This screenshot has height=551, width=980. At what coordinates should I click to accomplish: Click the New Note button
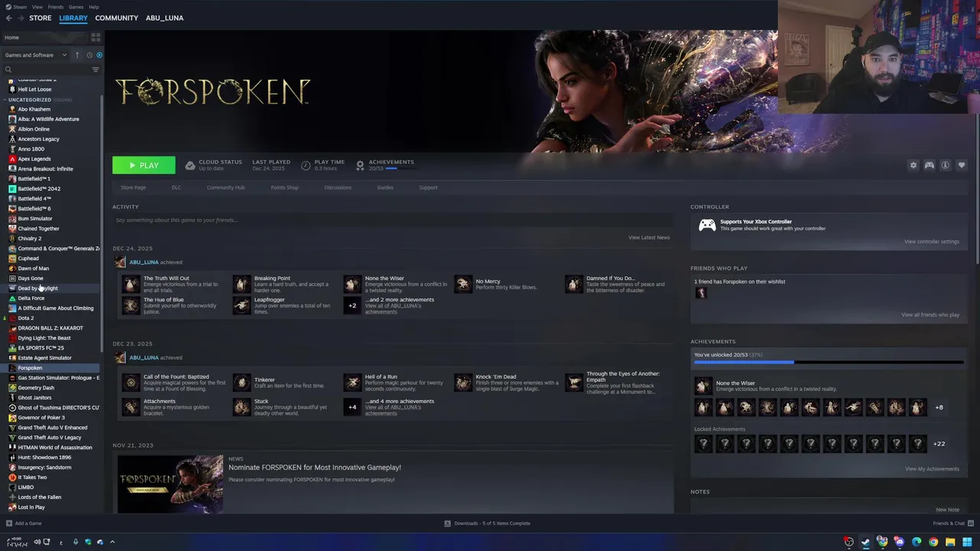click(x=947, y=510)
